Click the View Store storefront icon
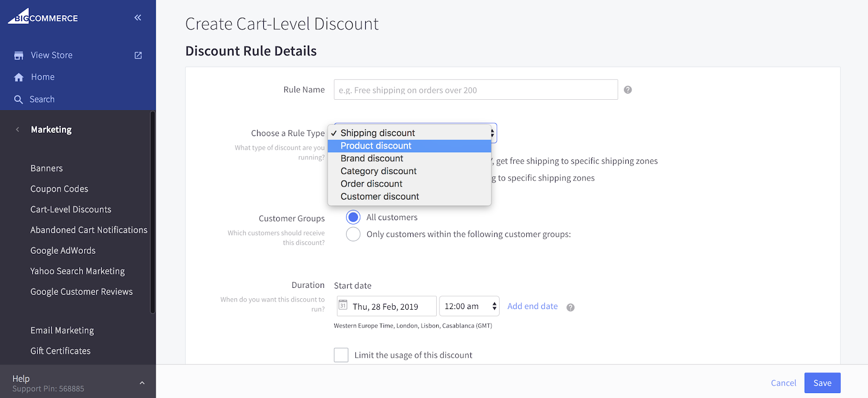The image size is (868, 398). [18, 55]
